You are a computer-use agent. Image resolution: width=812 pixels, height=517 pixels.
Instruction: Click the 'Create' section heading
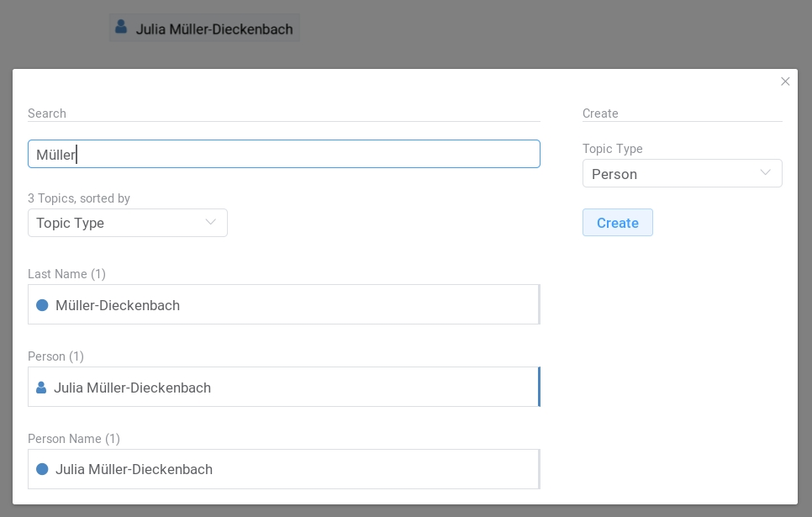[x=600, y=113]
